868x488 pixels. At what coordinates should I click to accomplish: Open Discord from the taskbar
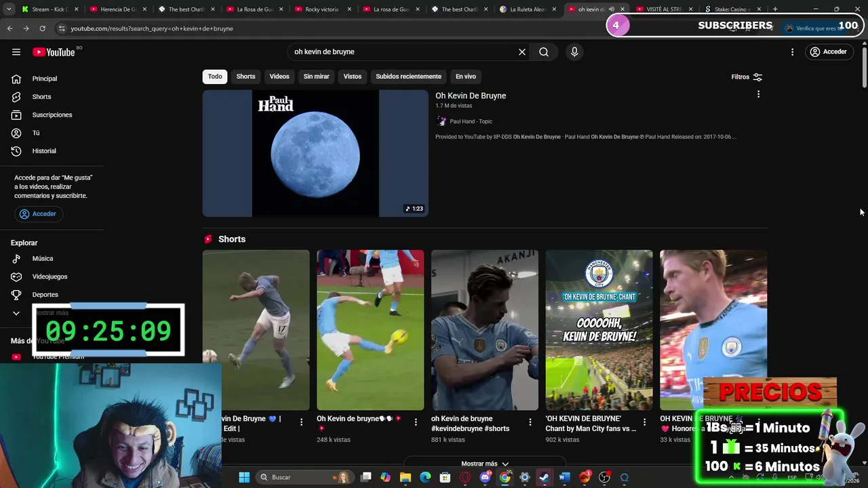tap(485, 477)
